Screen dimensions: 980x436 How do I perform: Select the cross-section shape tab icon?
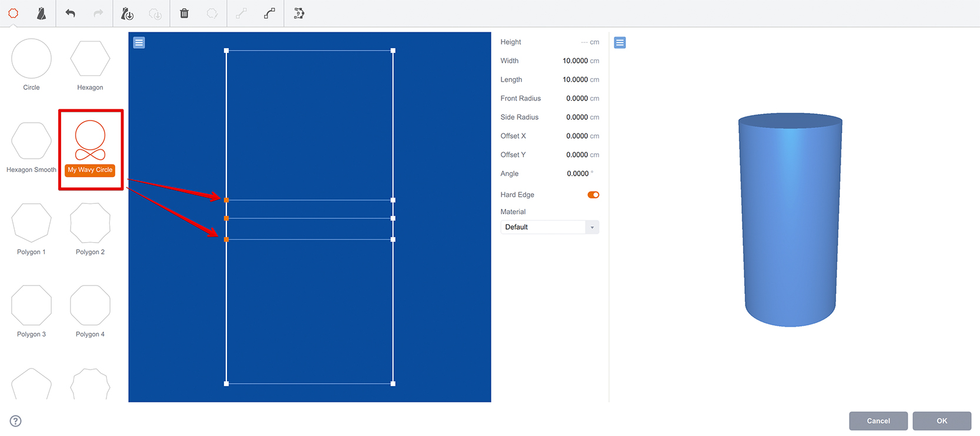[13, 13]
